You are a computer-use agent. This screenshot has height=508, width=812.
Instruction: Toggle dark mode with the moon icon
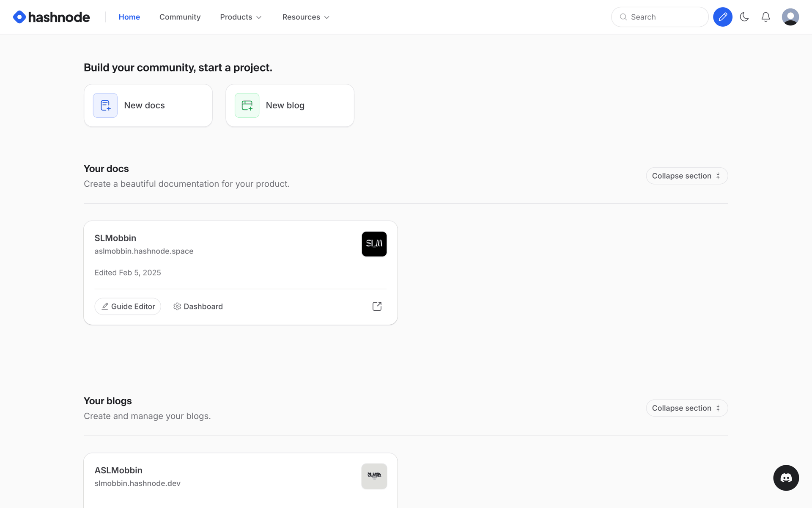point(744,17)
